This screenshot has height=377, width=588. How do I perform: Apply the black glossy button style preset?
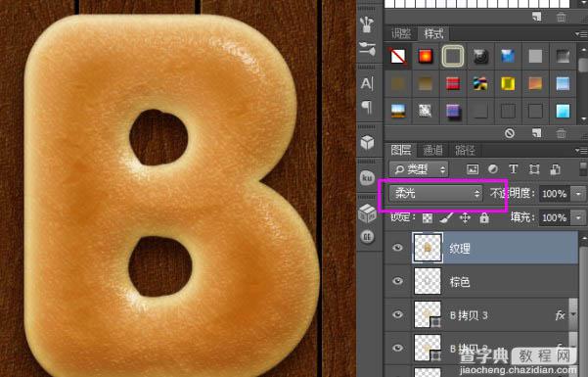pos(480,57)
